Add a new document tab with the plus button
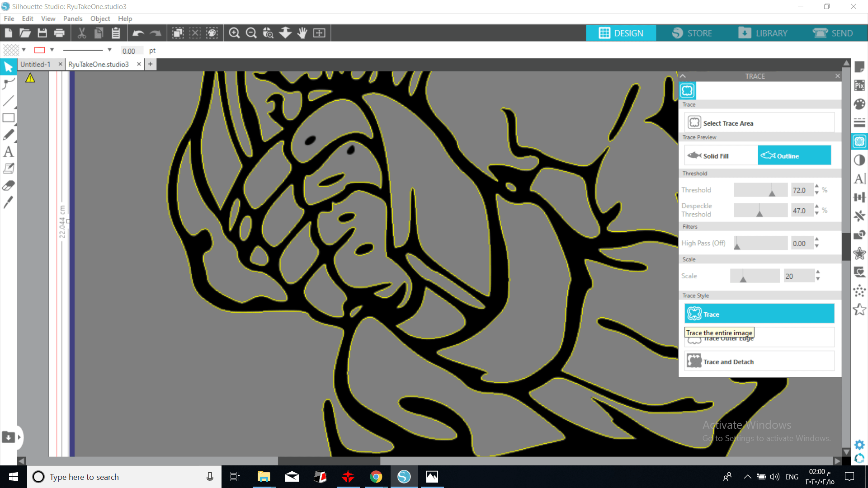Image resolution: width=868 pixels, height=488 pixels. [151, 64]
